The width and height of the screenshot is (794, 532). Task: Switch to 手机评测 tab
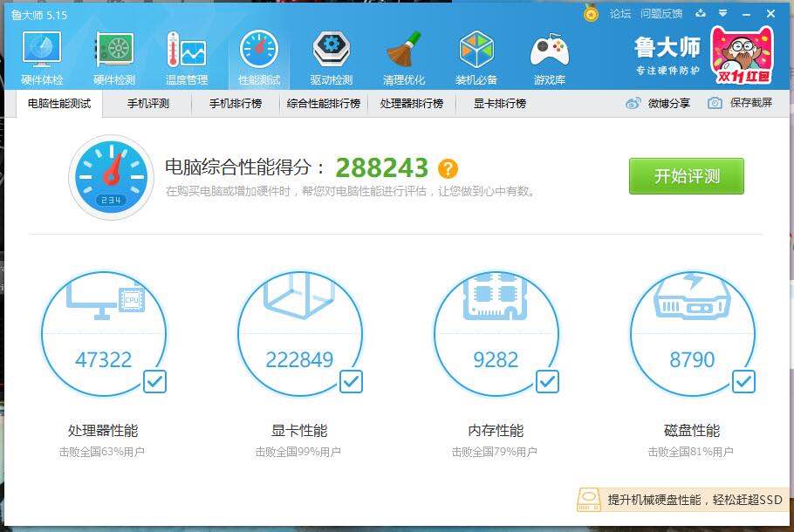[x=147, y=104]
